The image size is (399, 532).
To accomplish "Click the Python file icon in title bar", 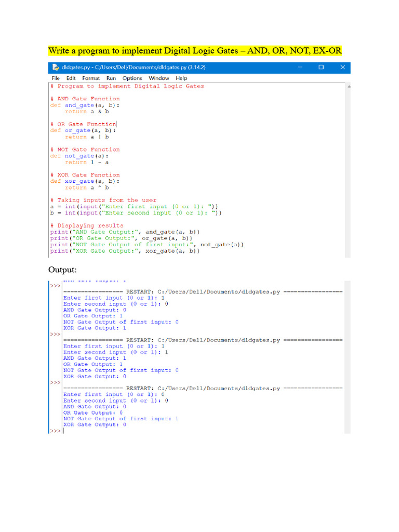I will pyautogui.click(x=55, y=67).
